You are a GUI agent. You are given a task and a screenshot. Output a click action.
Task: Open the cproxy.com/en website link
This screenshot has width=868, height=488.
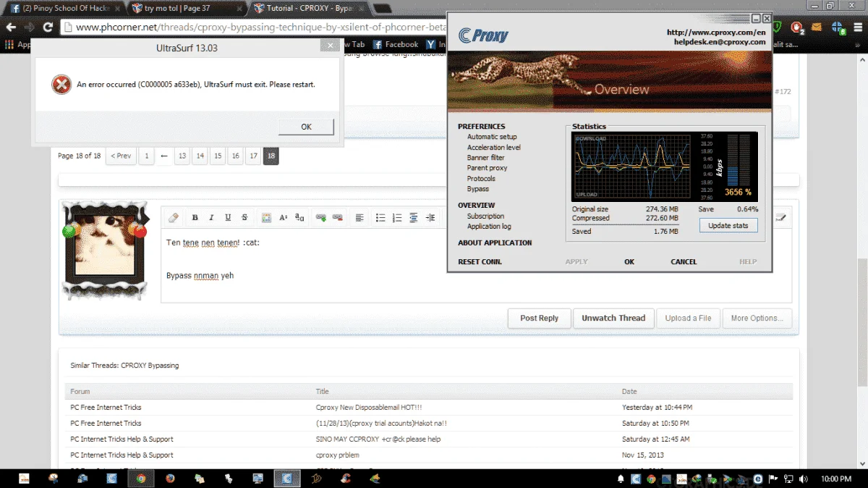click(716, 32)
